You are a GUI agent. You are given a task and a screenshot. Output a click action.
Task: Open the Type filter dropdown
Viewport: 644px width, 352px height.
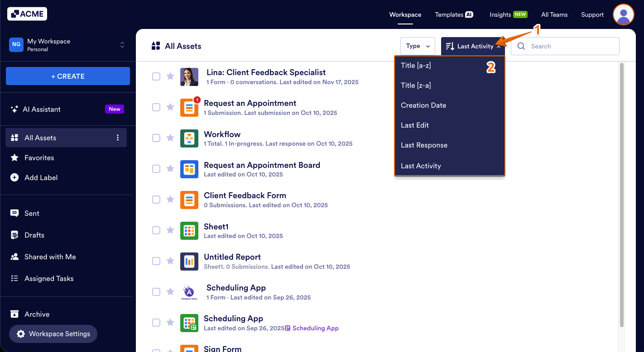(x=417, y=46)
